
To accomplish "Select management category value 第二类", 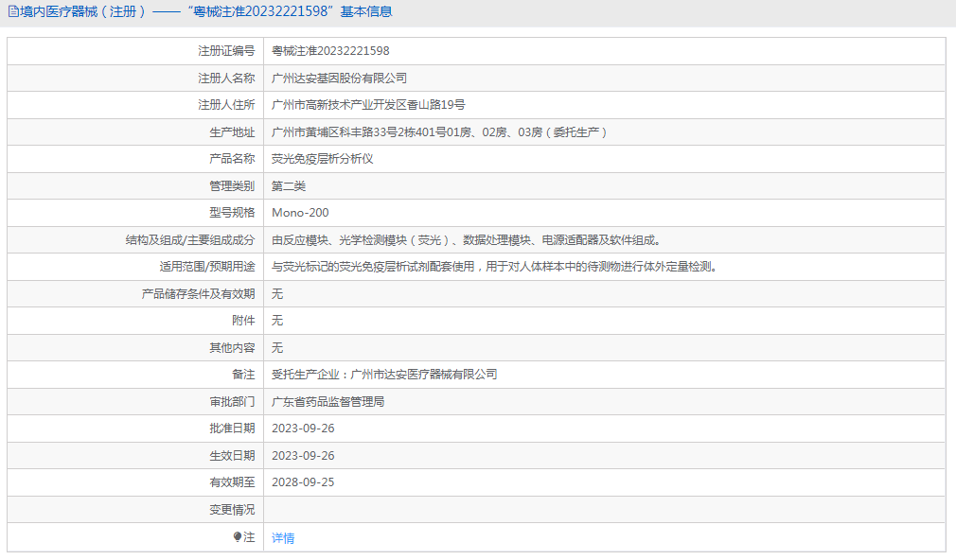I will point(289,185).
